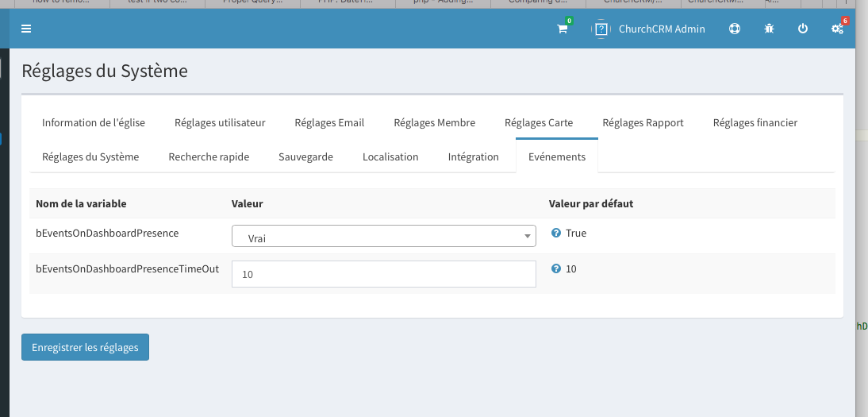
Task: Click the bug report icon
Action: 769,29
